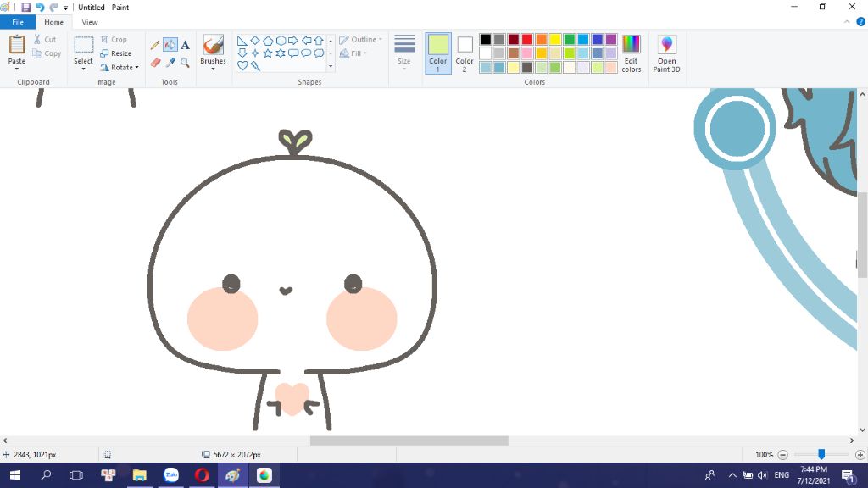Open the Edit colors dialog

pos(631,53)
